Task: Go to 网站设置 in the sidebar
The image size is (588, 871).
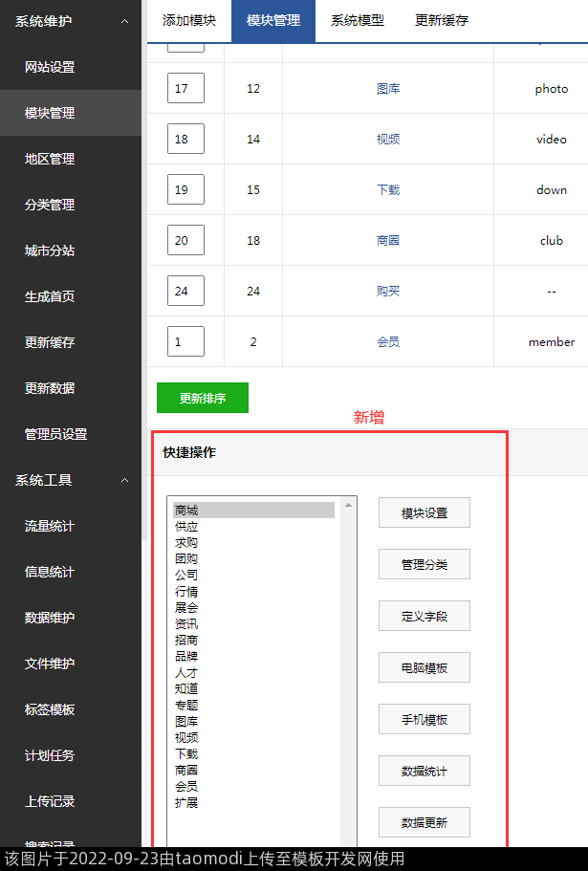Action: tap(50, 67)
